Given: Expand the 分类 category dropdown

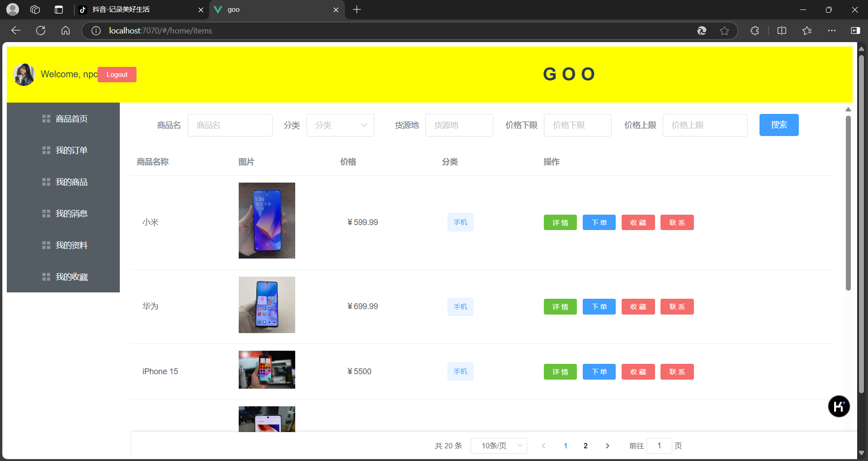Looking at the screenshot, I should pyautogui.click(x=340, y=125).
